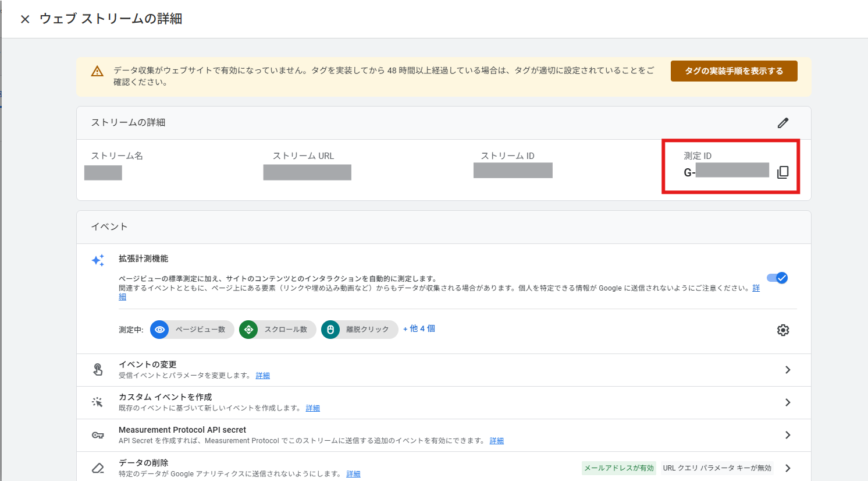Open 詳細 link in enhanced measurement description
The height and width of the screenshot is (481, 868).
[x=756, y=288]
